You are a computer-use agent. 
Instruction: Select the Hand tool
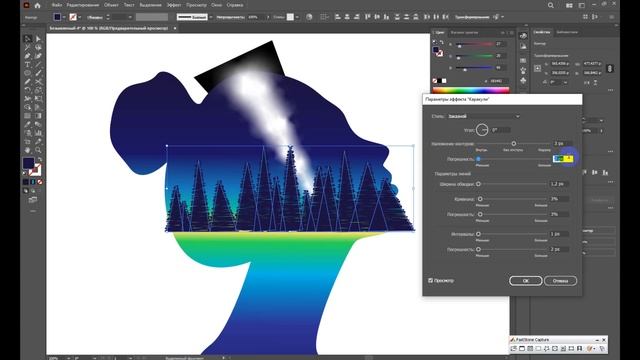click(x=28, y=150)
